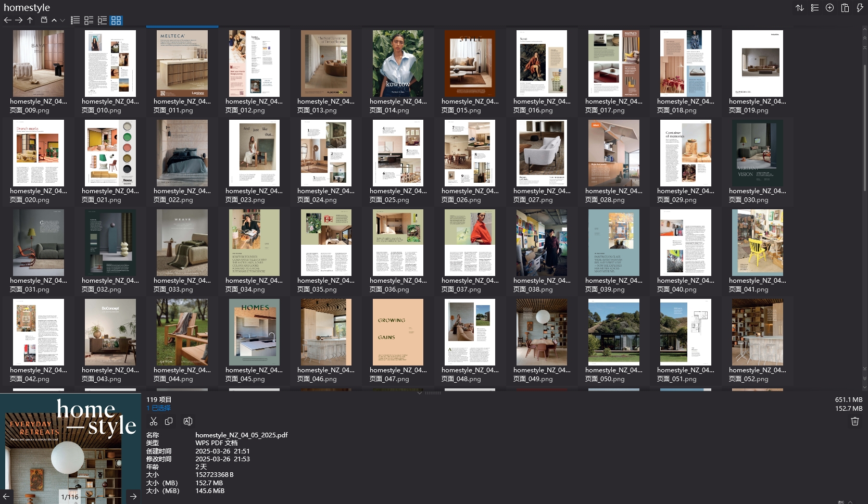Navigate up to the parent folder
The width and height of the screenshot is (868, 504).
(x=30, y=20)
